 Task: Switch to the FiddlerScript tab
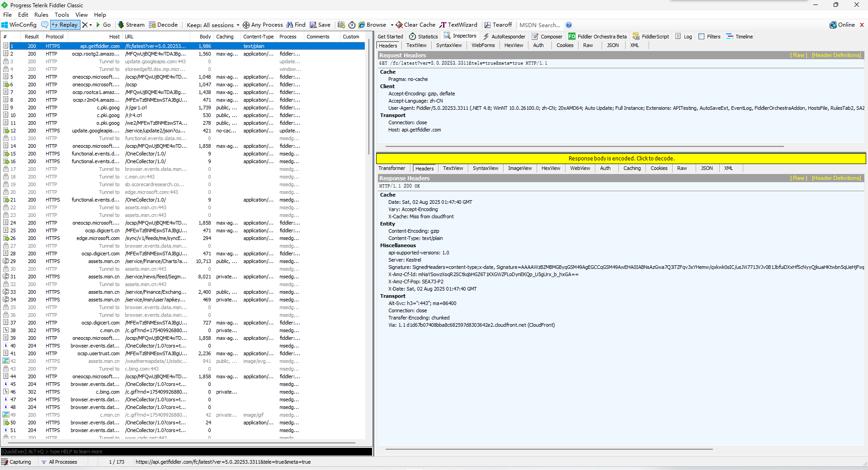tap(651, 37)
